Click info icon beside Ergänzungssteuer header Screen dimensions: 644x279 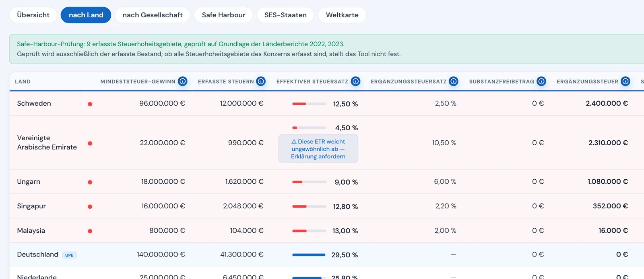[625, 81]
